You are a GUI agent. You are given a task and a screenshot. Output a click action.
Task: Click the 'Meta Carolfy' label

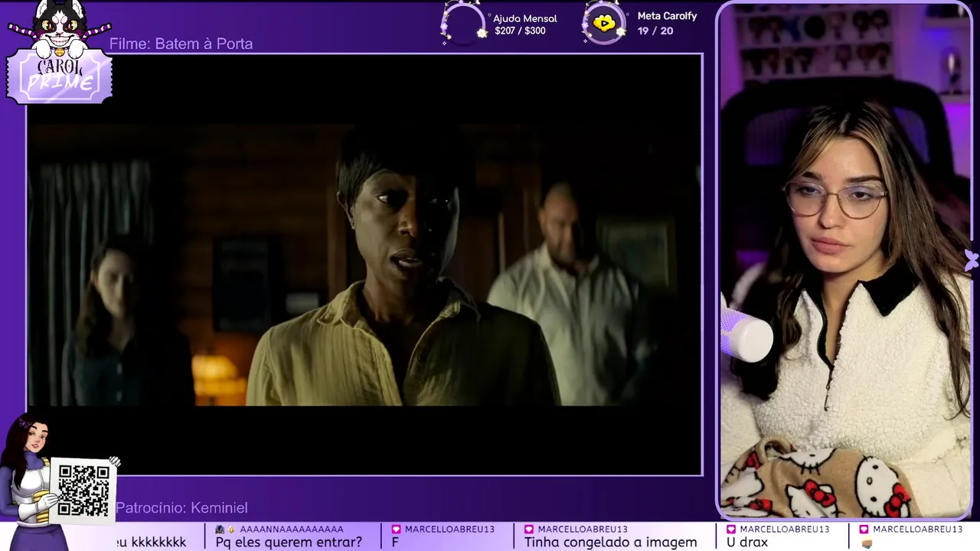pos(667,16)
